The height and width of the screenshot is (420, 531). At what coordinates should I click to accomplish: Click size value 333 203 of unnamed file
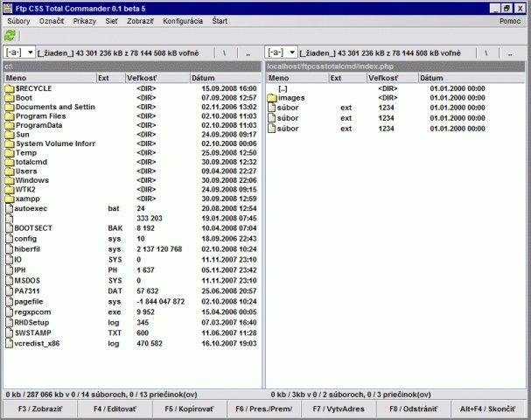point(150,218)
